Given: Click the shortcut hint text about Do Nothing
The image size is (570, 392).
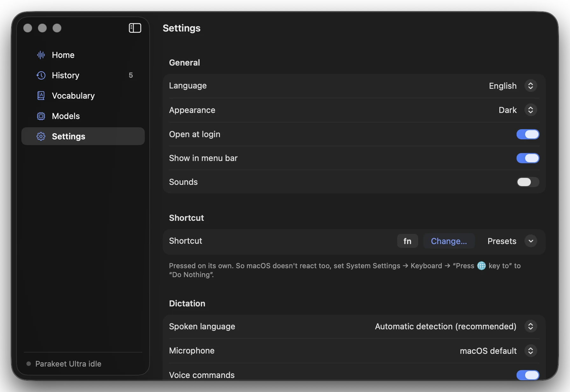Looking at the screenshot, I should pos(345,270).
